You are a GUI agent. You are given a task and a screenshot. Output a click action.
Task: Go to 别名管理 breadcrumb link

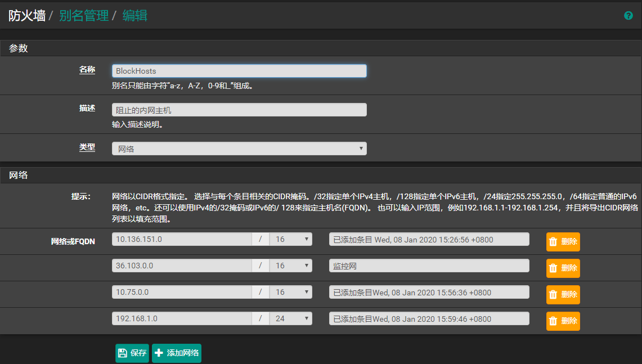click(84, 16)
